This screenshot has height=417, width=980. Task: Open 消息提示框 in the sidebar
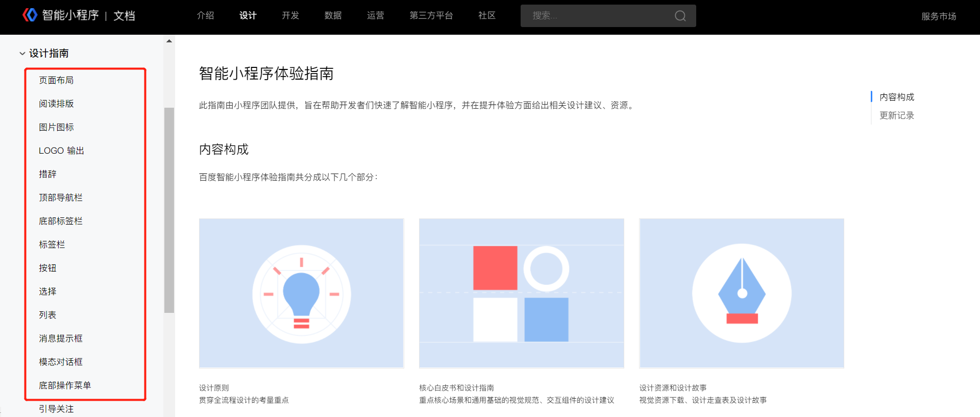(61, 338)
